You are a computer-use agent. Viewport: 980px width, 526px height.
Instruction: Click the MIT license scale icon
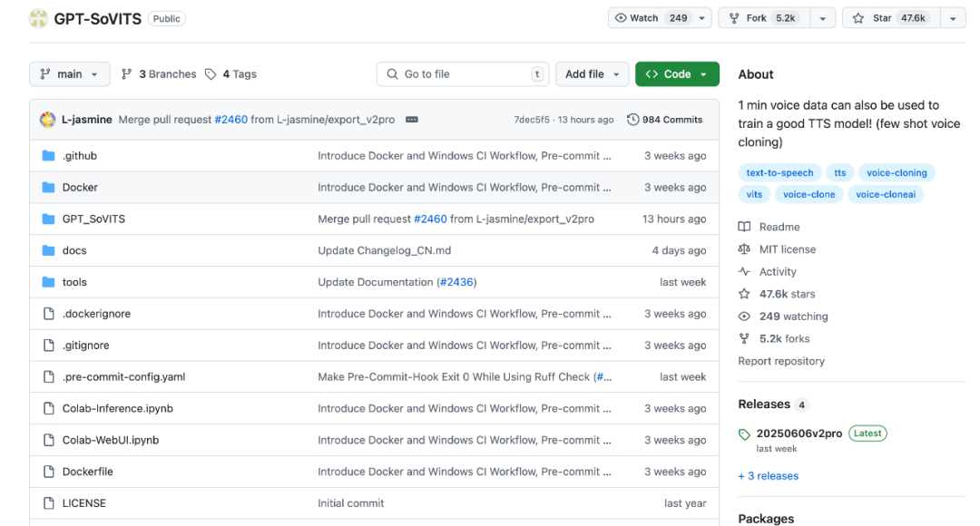pyautogui.click(x=744, y=249)
